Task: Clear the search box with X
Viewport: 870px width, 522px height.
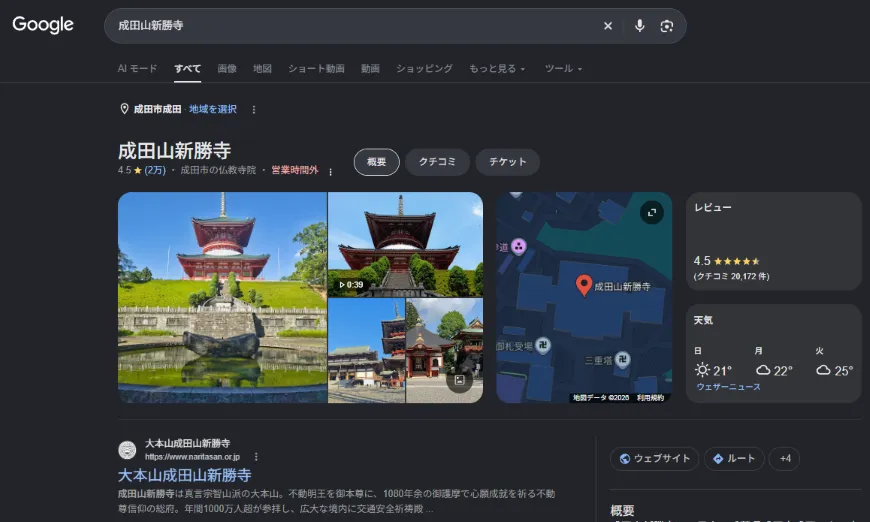Action: click(x=608, y=26)
